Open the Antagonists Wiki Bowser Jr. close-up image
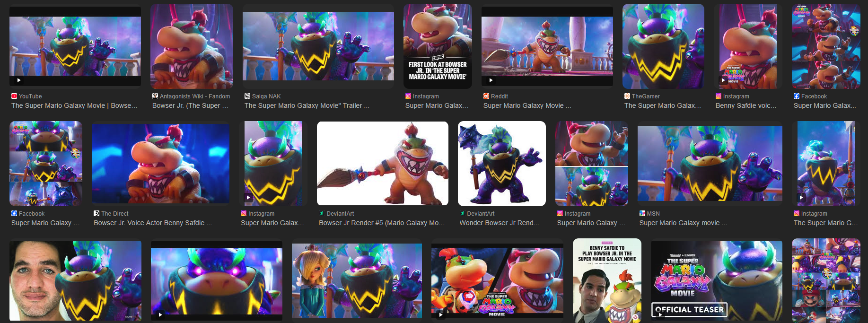The width and height of the screenshot is (868, 323). (192, 46)
